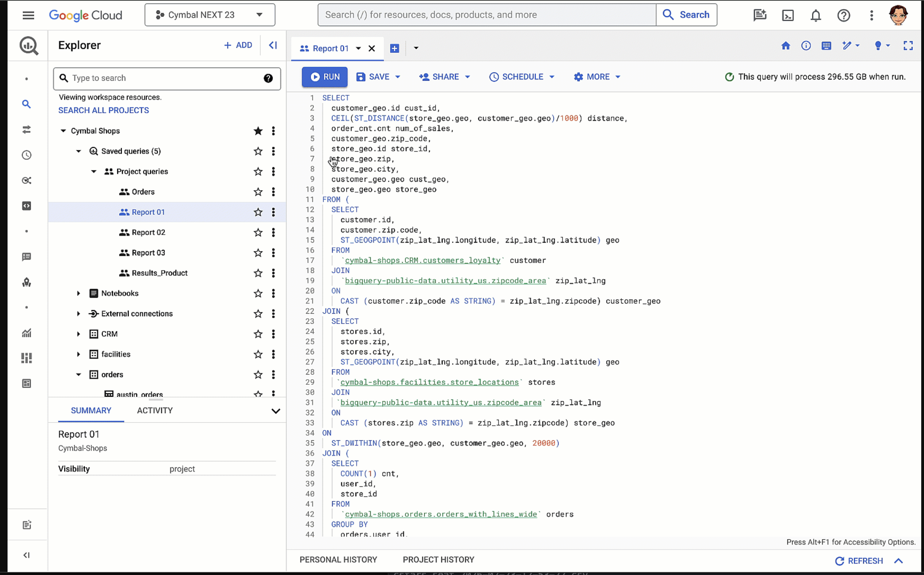Collapse the Saved queries folder

click(x=78, y=151)
